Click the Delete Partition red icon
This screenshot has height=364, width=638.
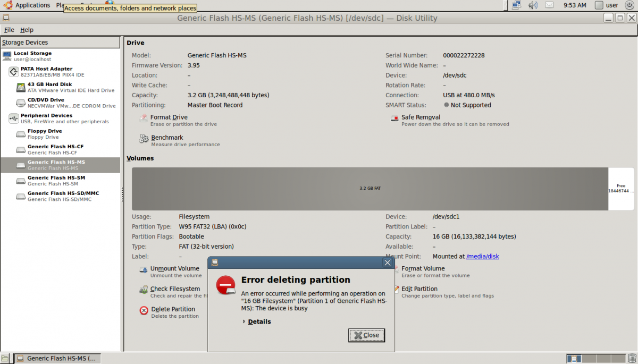tap(144, 311)
